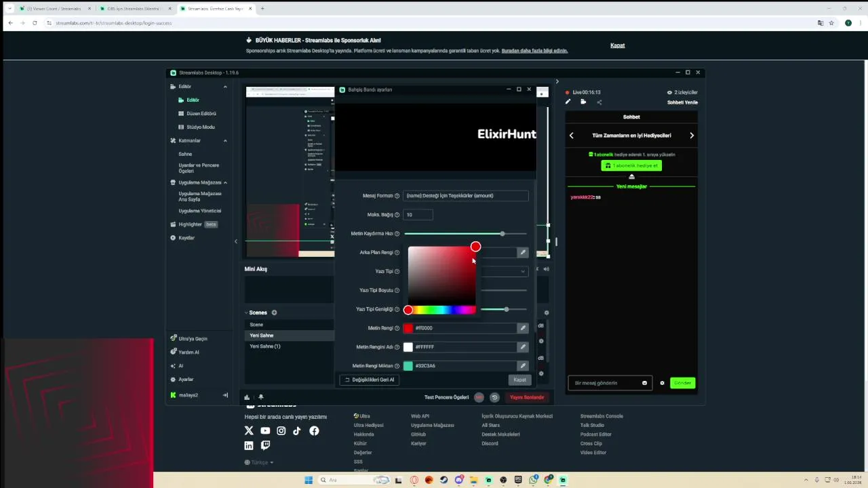Click Ultra'ya Geçin in the sidebar
This screenshot has height=488, width=868.
(189, 338)
